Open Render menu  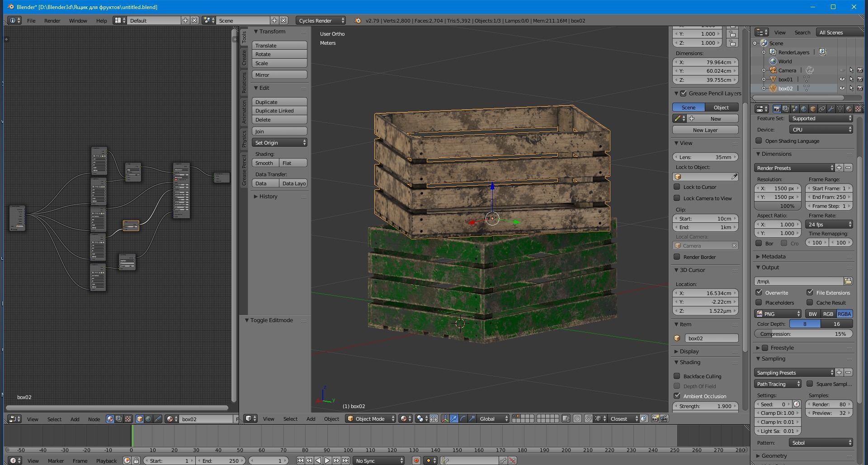click(52, 21)
